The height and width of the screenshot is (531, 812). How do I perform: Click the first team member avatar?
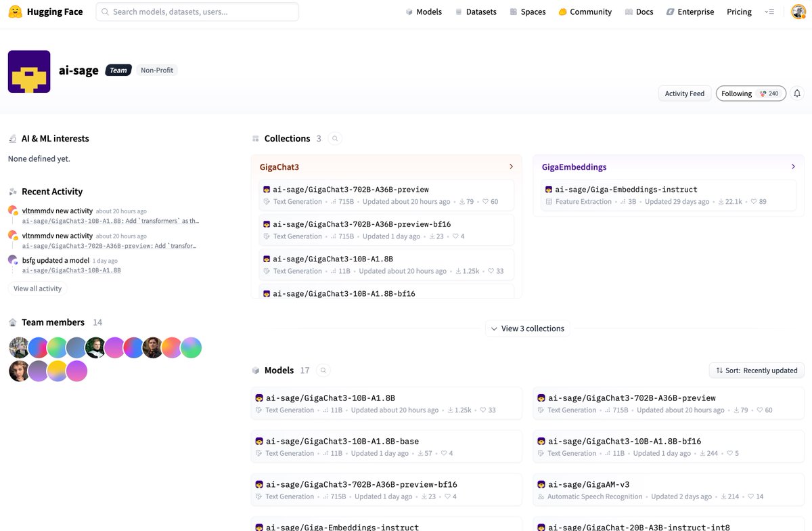tap(19, 347)
